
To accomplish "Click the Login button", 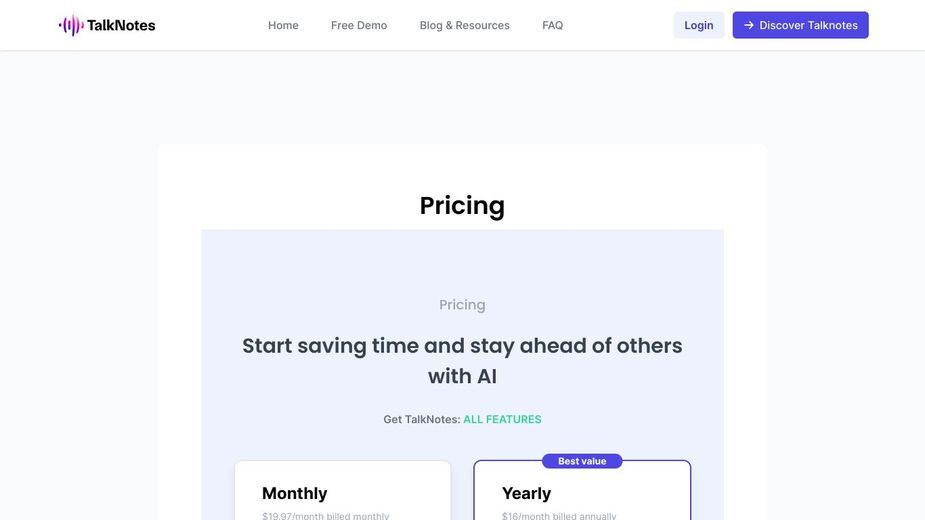I will point(698,25).
